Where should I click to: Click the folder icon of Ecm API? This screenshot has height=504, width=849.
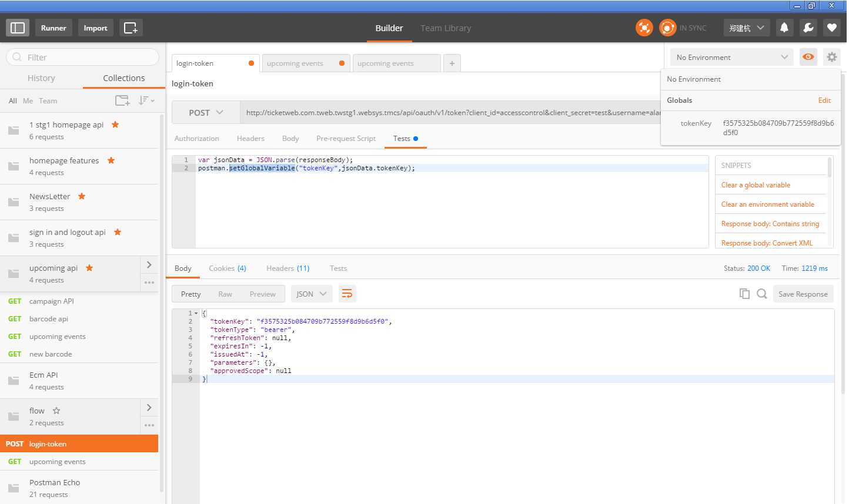14,381
